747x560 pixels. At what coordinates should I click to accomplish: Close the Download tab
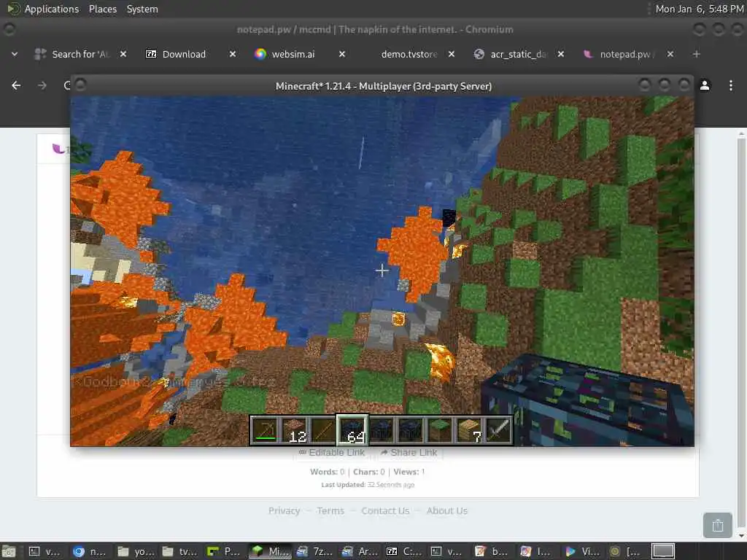pos(233,54)
